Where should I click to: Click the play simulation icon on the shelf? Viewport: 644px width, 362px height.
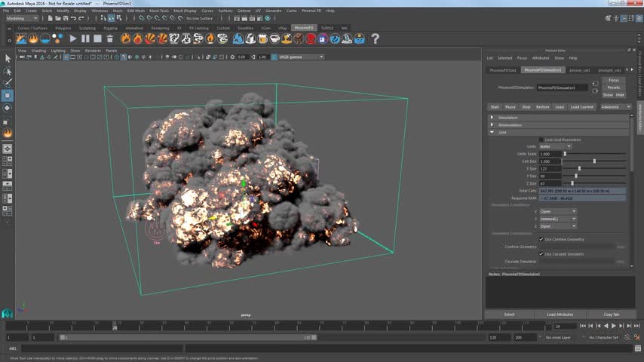click(x=73, y=38)
